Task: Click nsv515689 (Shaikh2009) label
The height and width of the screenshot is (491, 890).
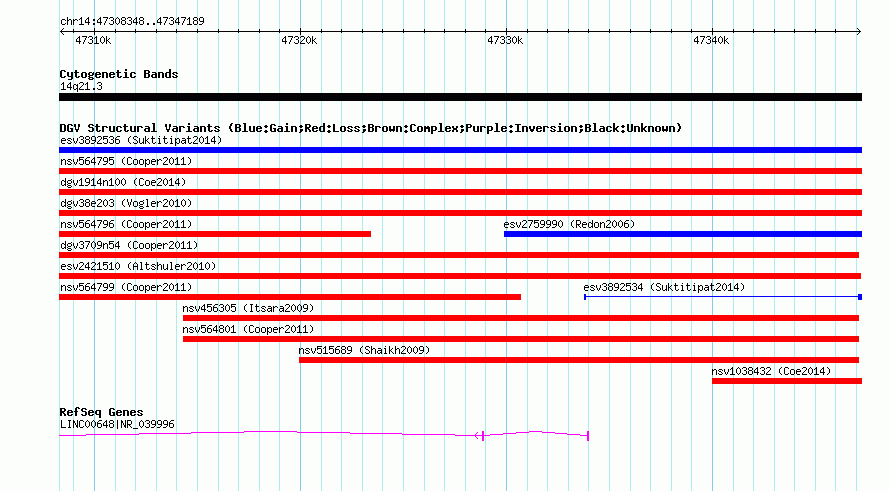Action: point(364,350)
